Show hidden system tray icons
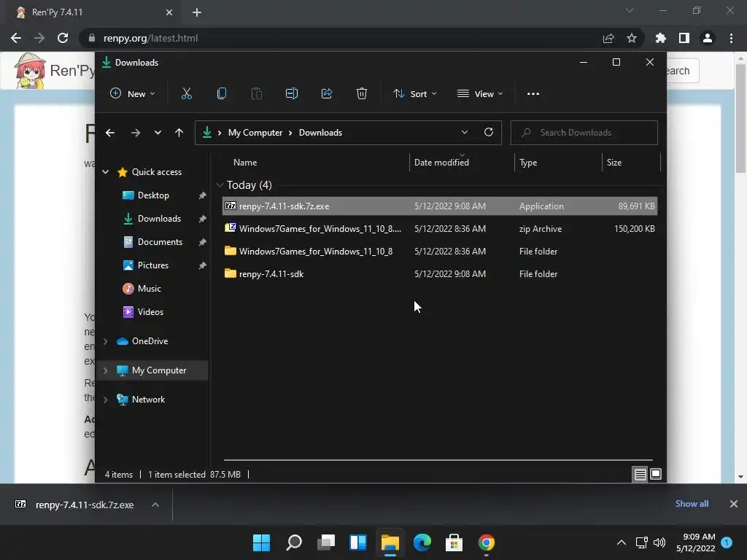The width and height of the screenshot is (747, 560). (x=622, y=542)
